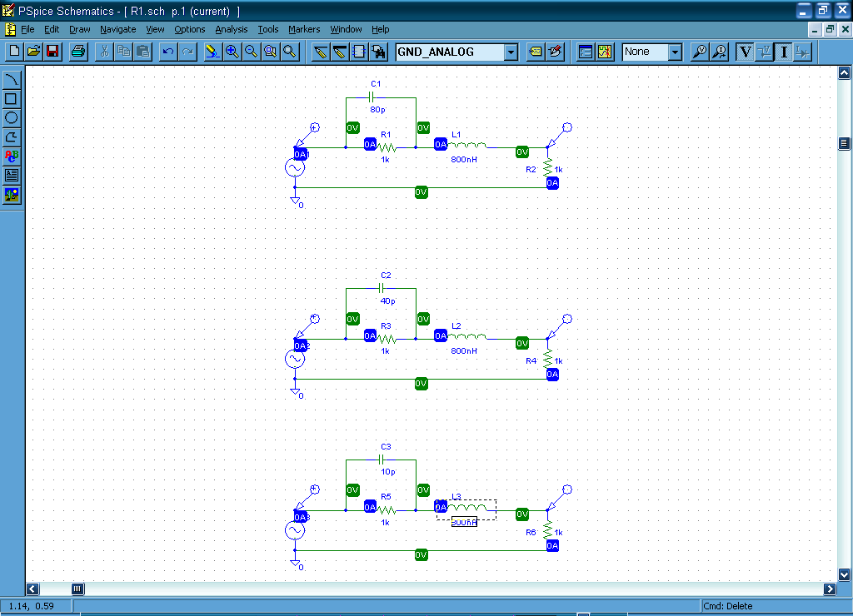853x616 pixels.
Task: Select the Draw Arc tool
Action: 12,80
